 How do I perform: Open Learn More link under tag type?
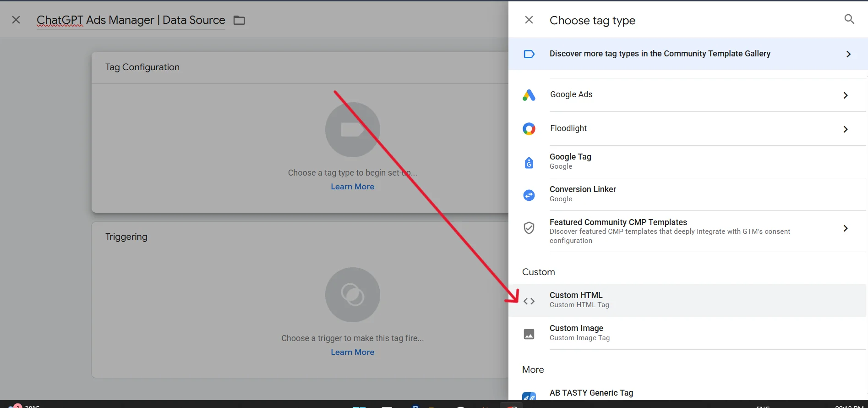pyautogui.click(x=353, y=187)
